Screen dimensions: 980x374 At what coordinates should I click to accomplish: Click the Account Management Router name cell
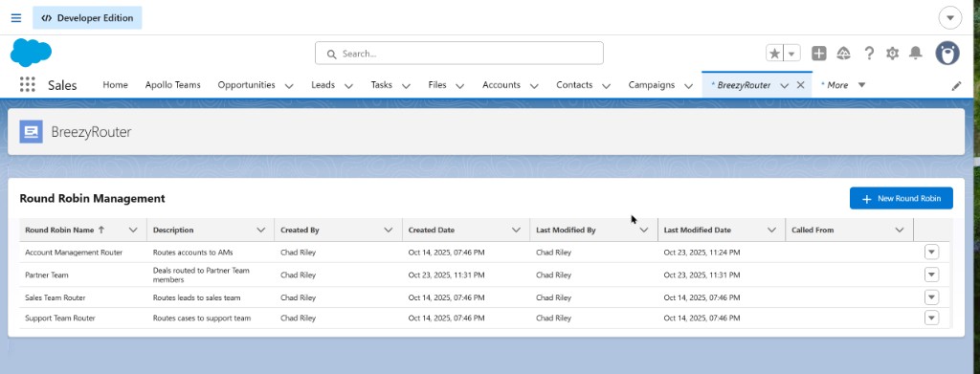click(74, 253)
